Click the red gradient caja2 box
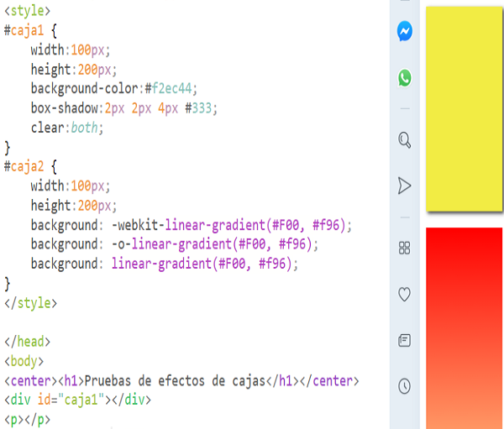 (x=465, y=328)
